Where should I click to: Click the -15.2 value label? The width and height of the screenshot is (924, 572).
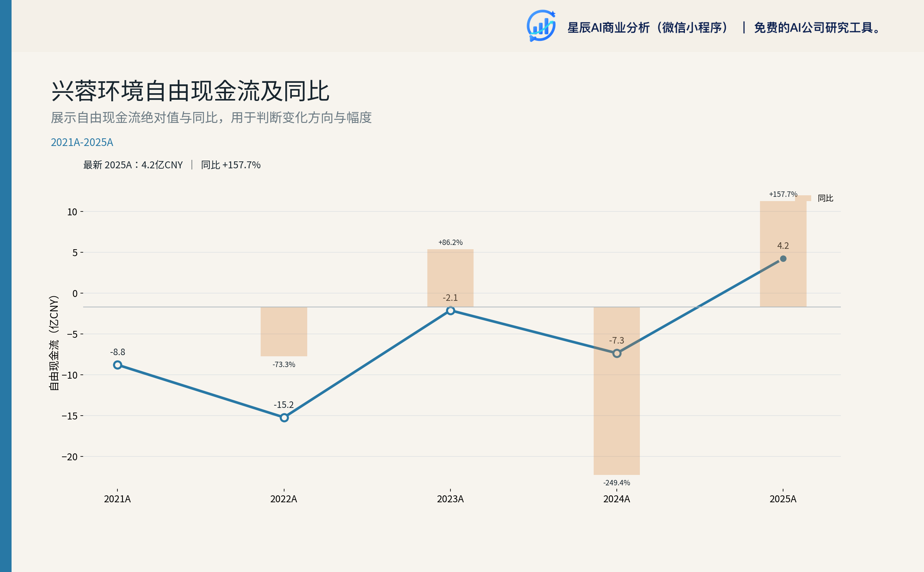(x=284, y=405)
